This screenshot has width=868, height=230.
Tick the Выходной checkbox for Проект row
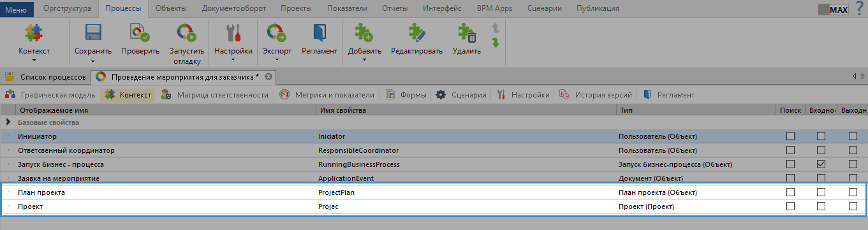[853, 206]
